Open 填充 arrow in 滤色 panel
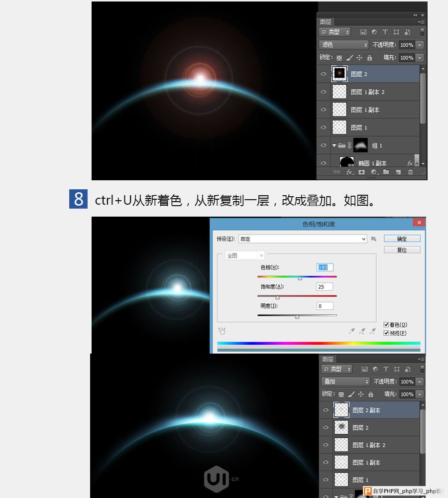This screenshot has height=498, width=448. point(420,57)
